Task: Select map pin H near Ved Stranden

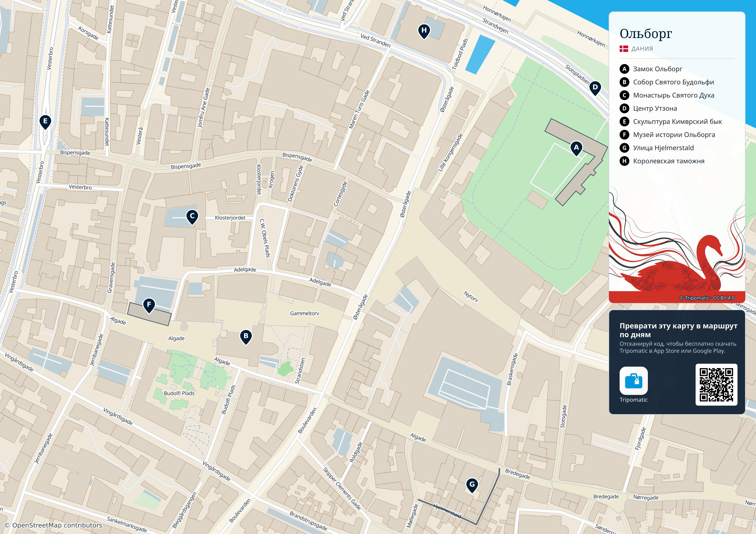Action: coord(424,31)
